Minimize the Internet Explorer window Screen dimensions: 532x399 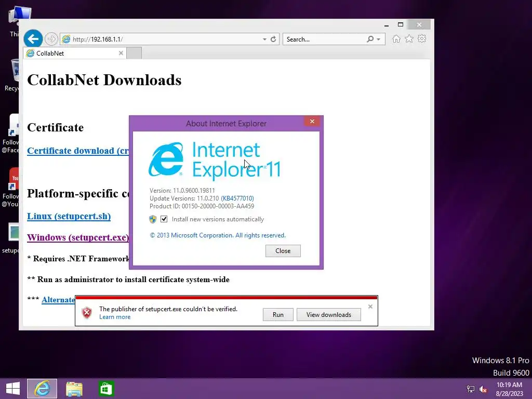pyautogui.click(x=386, y=25)
